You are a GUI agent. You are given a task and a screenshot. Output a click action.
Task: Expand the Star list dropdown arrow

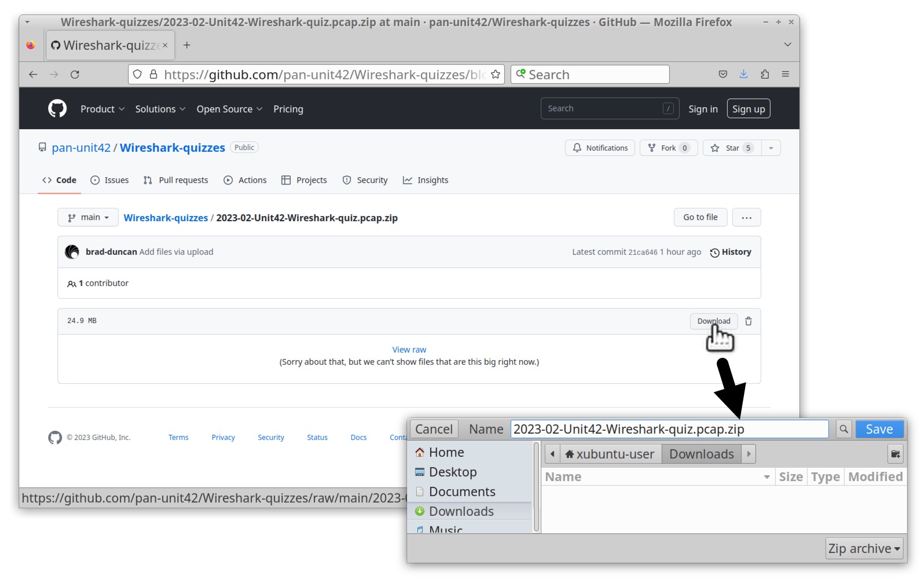click(x=771, y=148)
